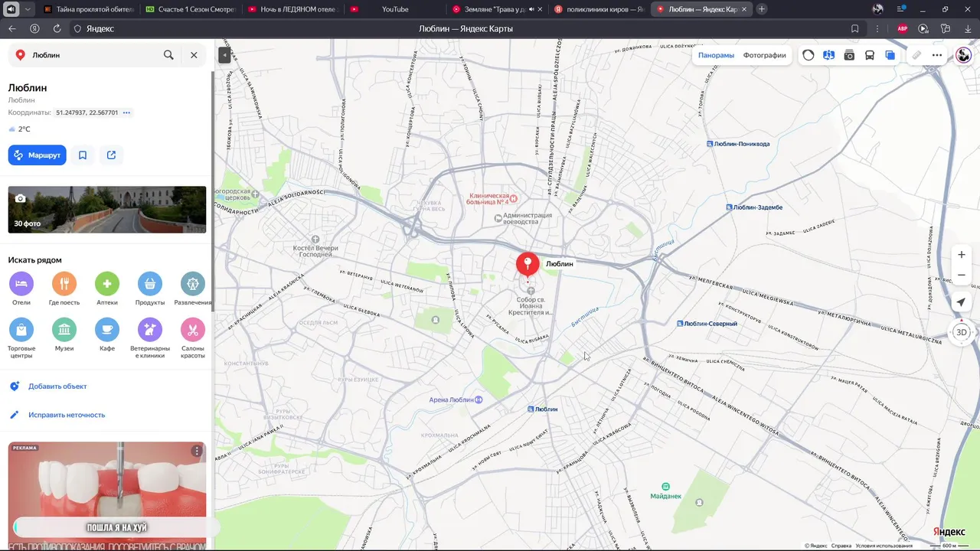Bookmark Люблин with the bookmark icon
This screenshot has width=980, height=551.
(x=83, y=155)
